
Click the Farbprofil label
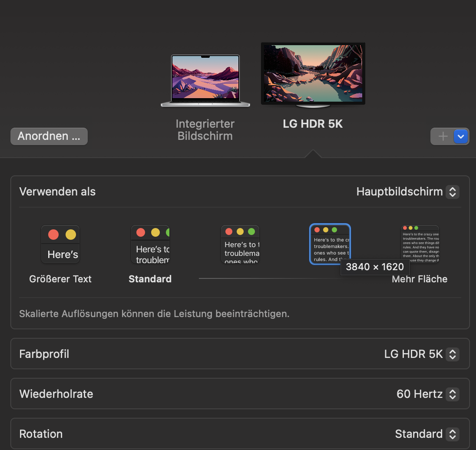coord(44,354)
